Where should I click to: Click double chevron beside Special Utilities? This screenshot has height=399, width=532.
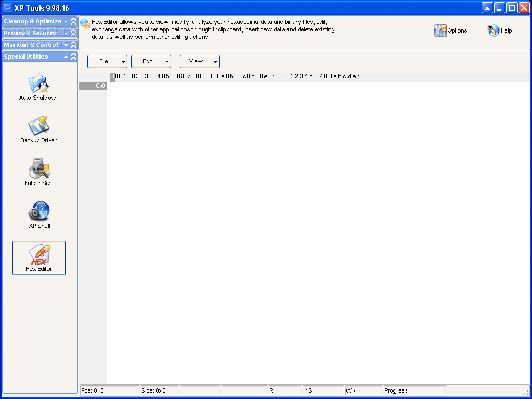point(74,57)
